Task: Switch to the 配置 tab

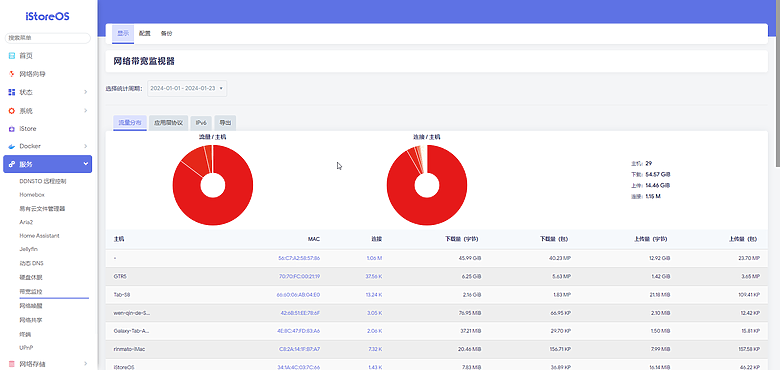Action: tap(145, 33)
